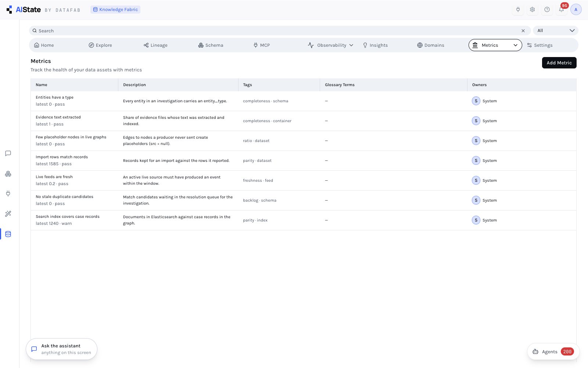Click the System owner avatar for Entities row
Image resolution: width=588 pixels, height=368 pixels.
click(x=476, y=101)
